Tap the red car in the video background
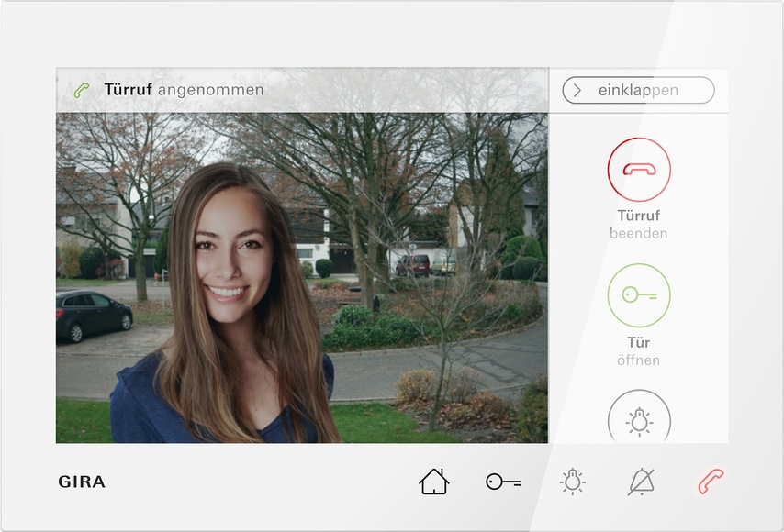This screenshot has width=784, height=532. click(413, 265)
